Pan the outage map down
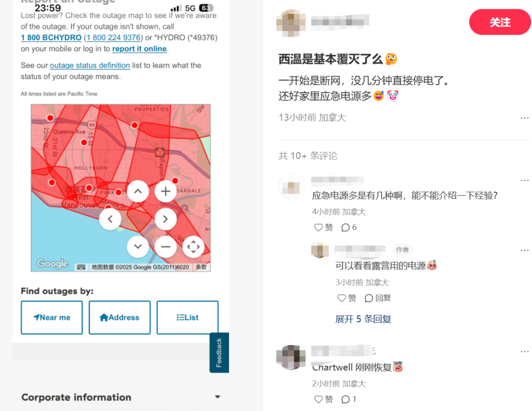Image resolution: width=532 pixels, height=411 pixels. point(138,247)
